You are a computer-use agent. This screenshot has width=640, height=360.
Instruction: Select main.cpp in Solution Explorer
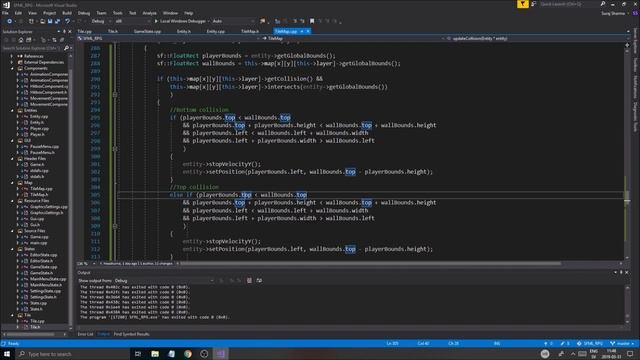click(38, 243)
